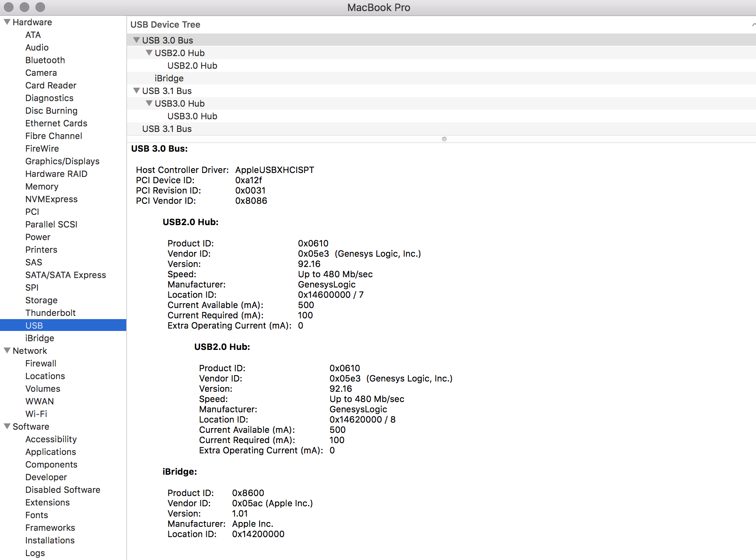
Task: Select SPI sidebar item
Action: point(32,288)
